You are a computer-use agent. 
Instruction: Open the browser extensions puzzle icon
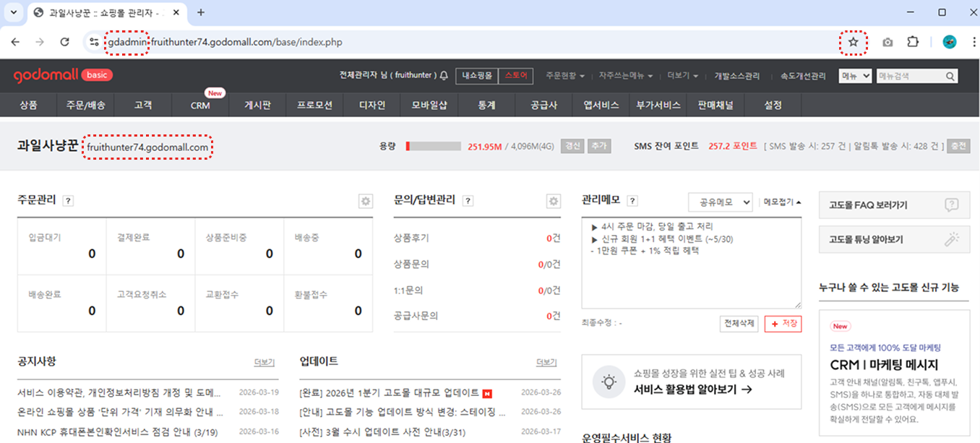coord(912,43)
